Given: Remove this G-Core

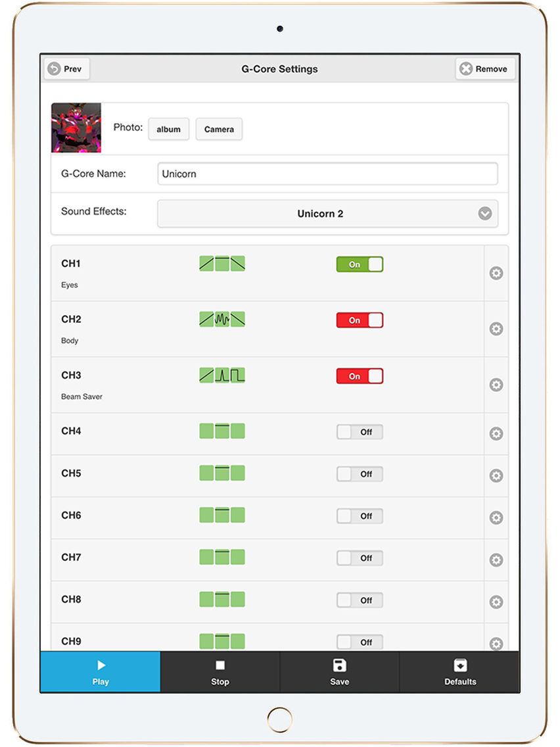Looking at the screenshot, I should (x=484, y=68).
